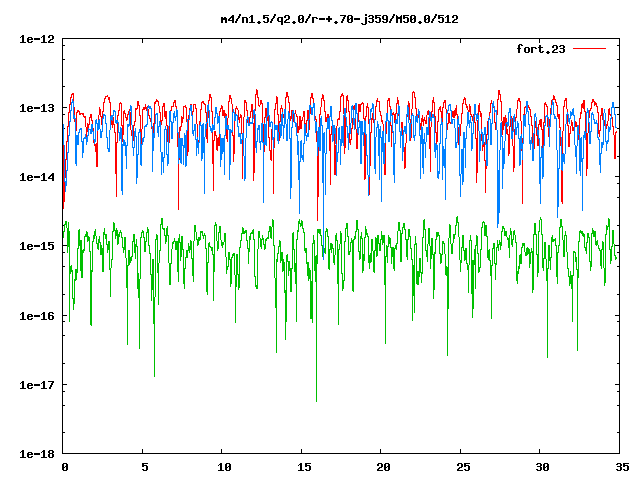
Task: Click y-axis label 1e-17
Action: [x=37, y=385]
